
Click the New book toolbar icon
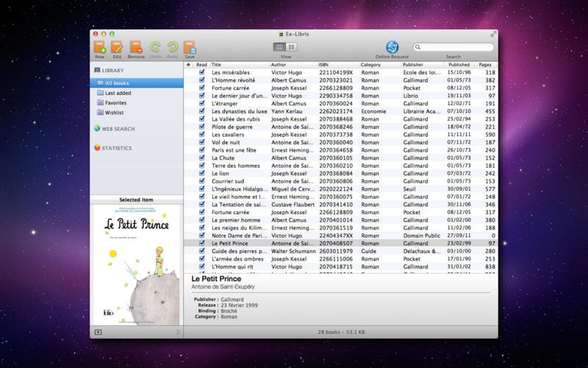pyautogui.click(x=100, y=47)
